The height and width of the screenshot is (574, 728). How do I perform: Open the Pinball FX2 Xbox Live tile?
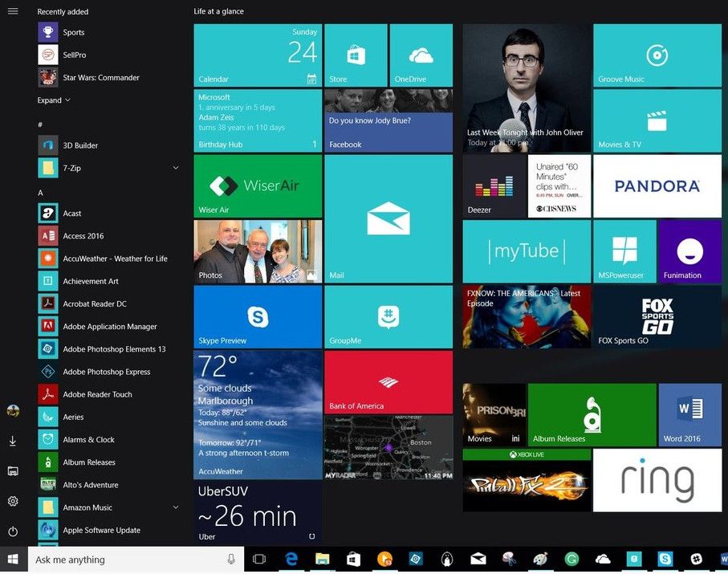[x=527, y=480]
